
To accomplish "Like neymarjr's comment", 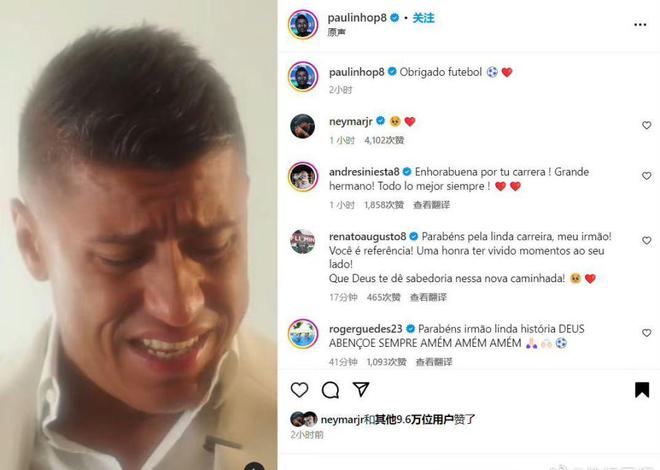I will (x=647, y=125).
